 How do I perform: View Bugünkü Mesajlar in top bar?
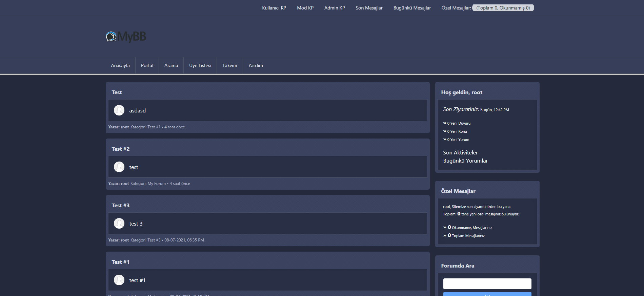[412, 8]
